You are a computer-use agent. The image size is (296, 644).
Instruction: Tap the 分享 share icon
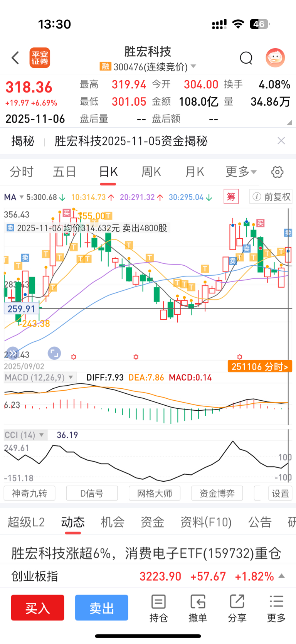pyautogui.click(x=237, y=608)
